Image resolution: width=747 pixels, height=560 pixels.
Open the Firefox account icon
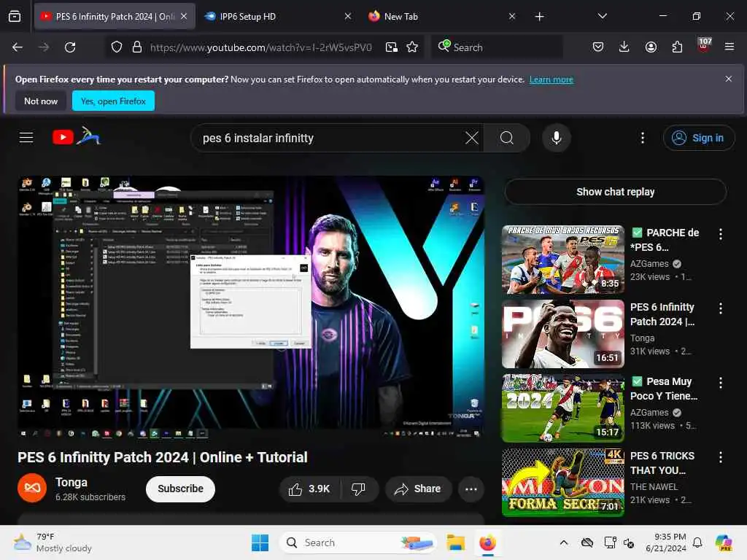pos(651,47)
